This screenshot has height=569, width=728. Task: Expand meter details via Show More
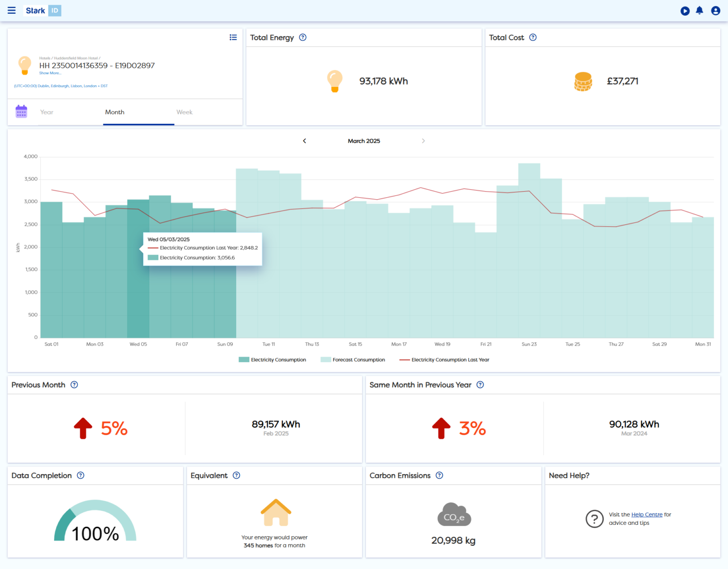(50, 73)
